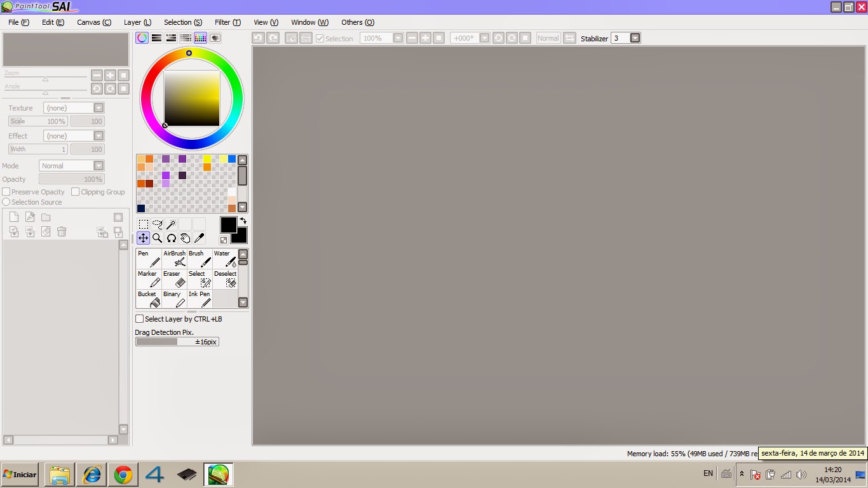Enable the Preserve Opacity checkbox
Image resolution: width=868 pixels, height=488 pixels.
[6, 191]
